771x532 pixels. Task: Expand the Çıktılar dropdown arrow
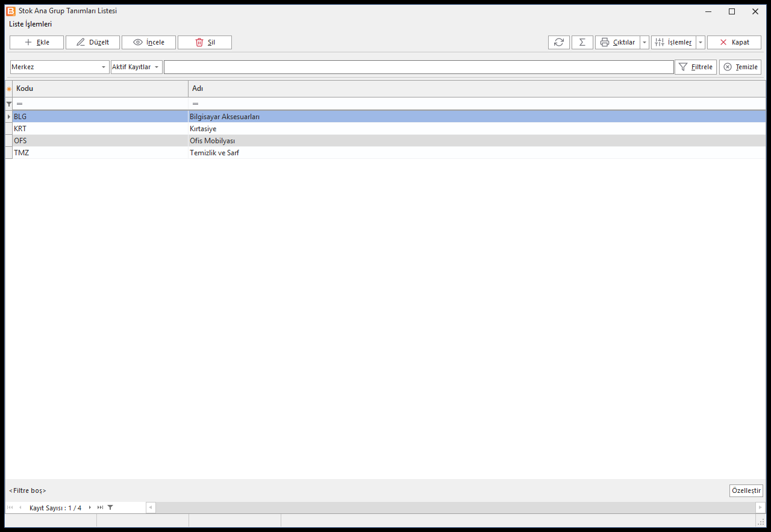[x=645, y=42]
